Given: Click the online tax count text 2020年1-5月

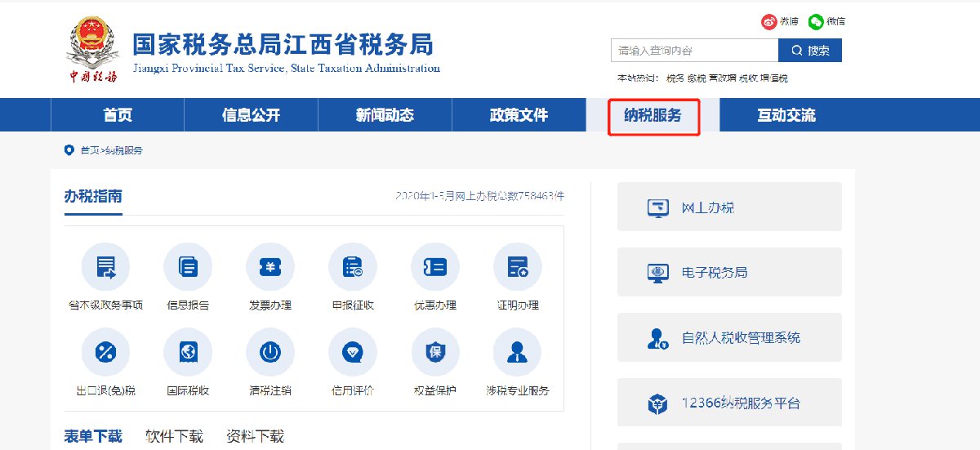Looking at the screenshot, I should coord(479,196).
